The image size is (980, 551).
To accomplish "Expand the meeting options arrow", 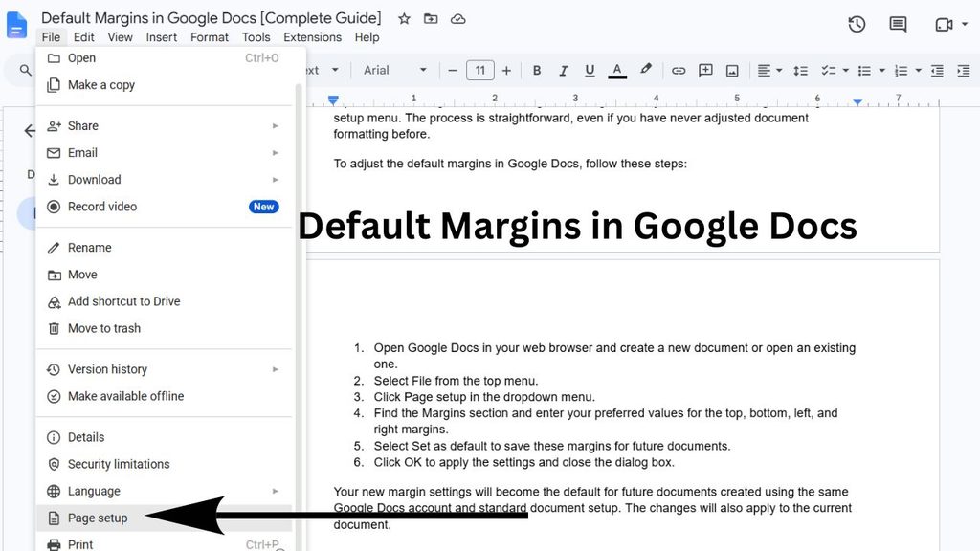I will 965,24.
